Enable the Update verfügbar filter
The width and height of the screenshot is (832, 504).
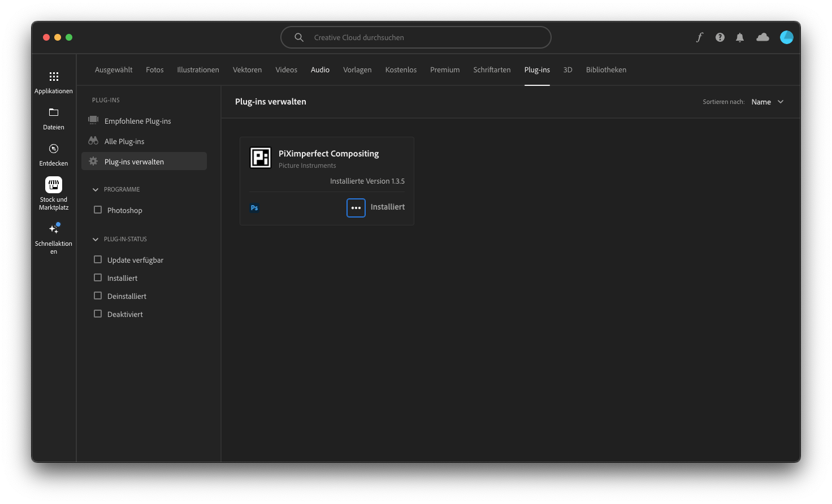[98, 259]
